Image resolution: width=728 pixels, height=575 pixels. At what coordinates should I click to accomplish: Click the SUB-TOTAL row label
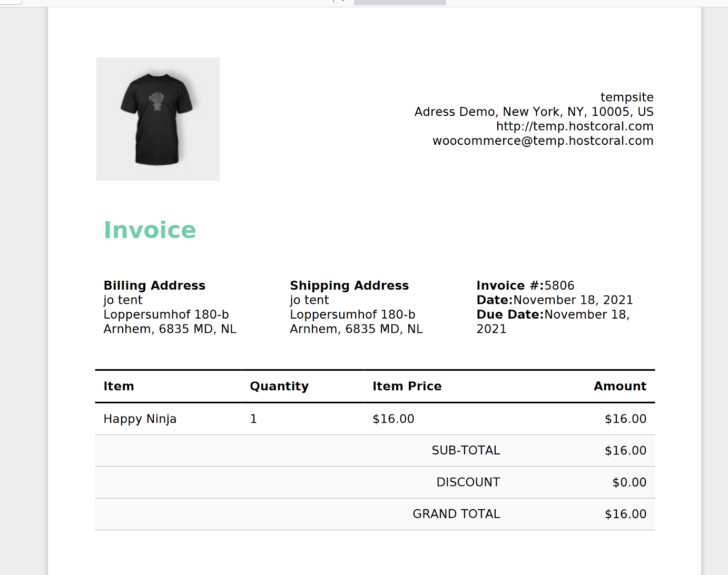pyautogui.click(x=466, y=451)
